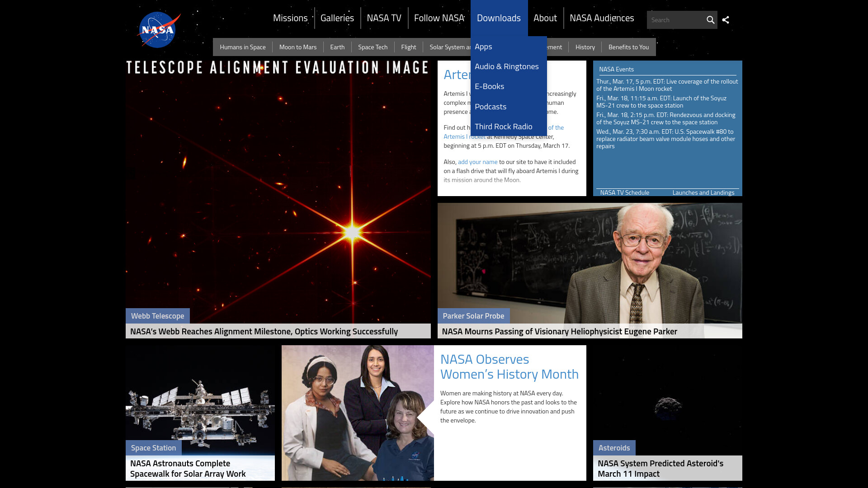Click the search magnifier icon

[x=710, y=20]
